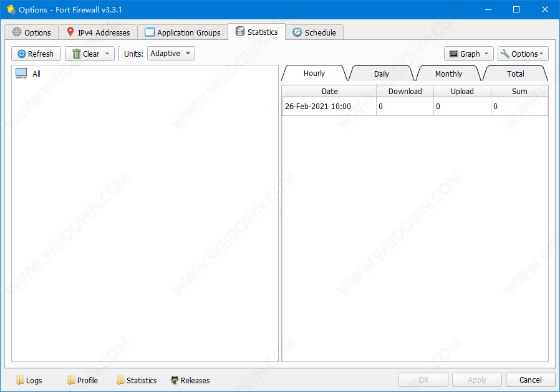
Task: Click the Upload value 0 cell
Action: (462, 107)
